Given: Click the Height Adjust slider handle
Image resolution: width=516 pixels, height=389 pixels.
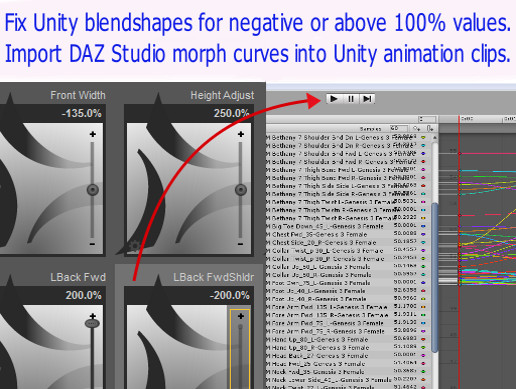Looking at the screenshot, I should click(241, 190).
